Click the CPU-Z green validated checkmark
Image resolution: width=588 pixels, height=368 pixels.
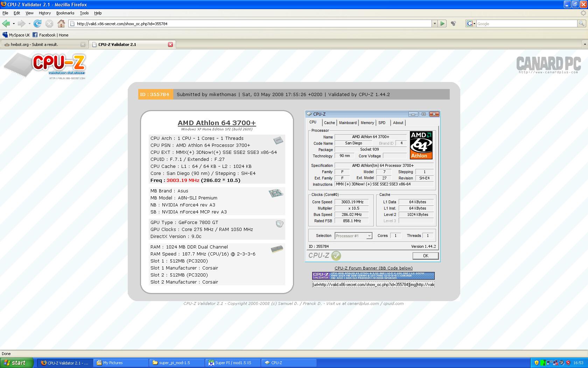(336, 255)
